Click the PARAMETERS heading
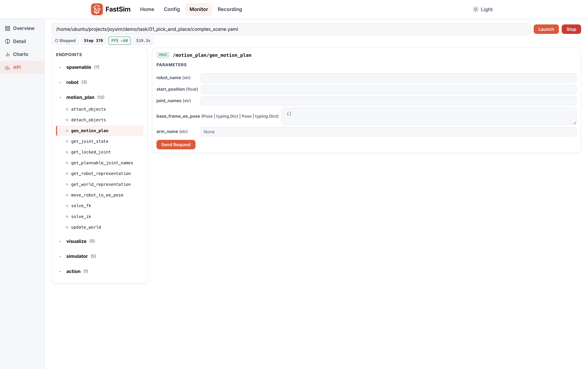Screen dimensions: 588x369 [x=171, y=65]
